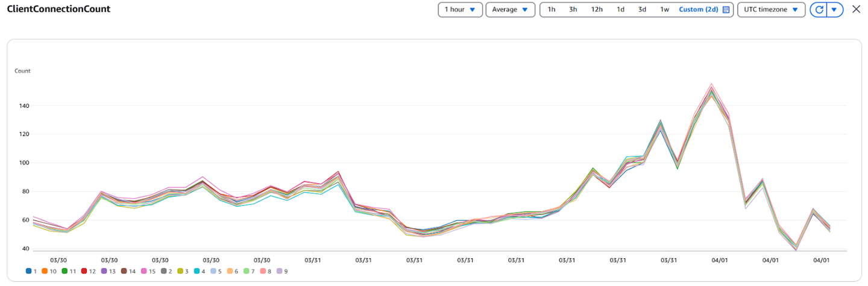The width and height of the screenshot is (868, 286).
Task: Toggle legend series 9 lavender swatch
Action: [279, 271]
